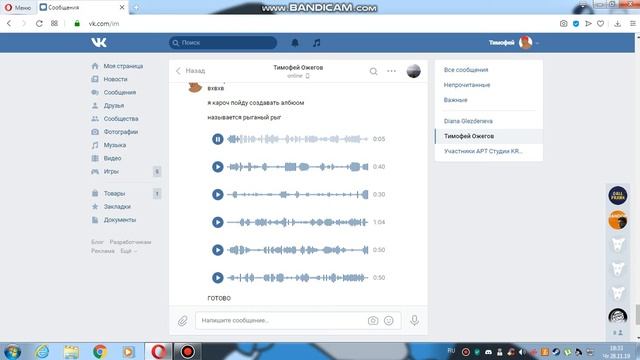The image size is (640, 360).
Task: Click Разработчикам footer link
Action: [x=130, y=242]
